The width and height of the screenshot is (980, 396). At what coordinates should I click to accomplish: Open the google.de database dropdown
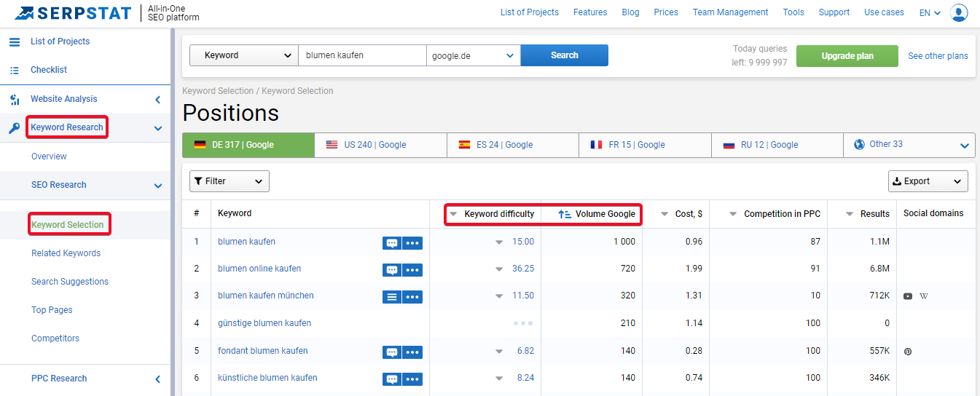tap(474, 55)
